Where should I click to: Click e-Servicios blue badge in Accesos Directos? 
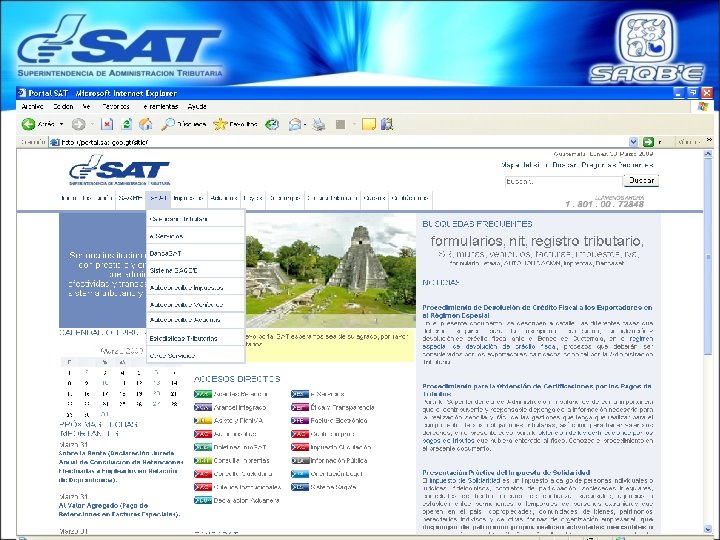pos(300,394)
